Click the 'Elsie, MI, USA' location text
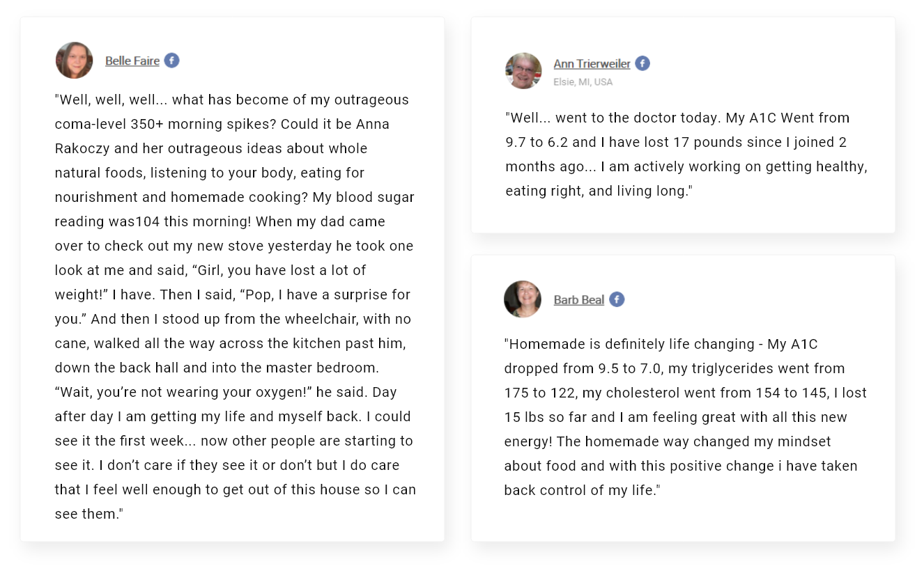This screenshot has width=924, height=573. point(583,81)
